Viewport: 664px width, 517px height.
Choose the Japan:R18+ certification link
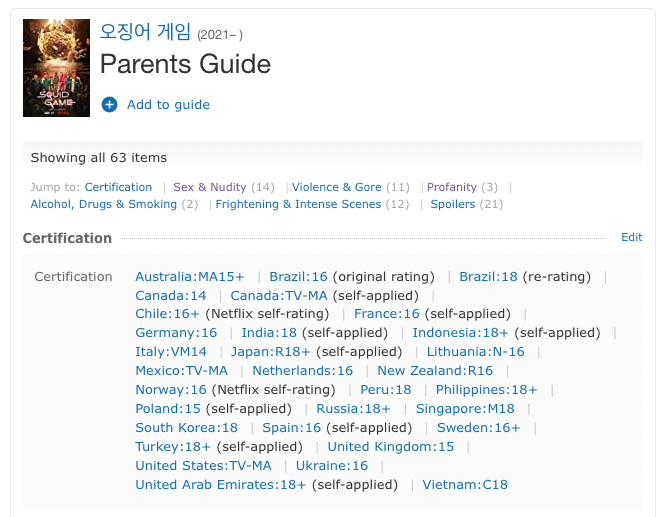point(271,352)
